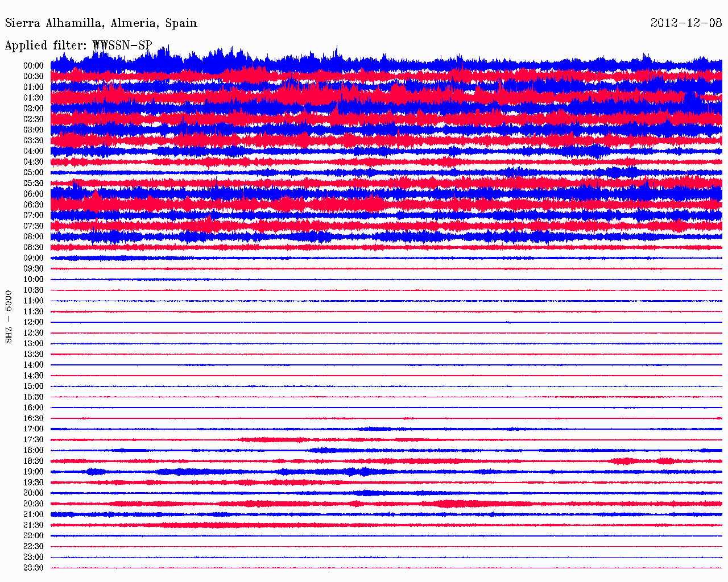This screenshot has width=728, height=582.
Task: Select the 01:30 time label
Action: pyautogui.click(x=34, y=98)
